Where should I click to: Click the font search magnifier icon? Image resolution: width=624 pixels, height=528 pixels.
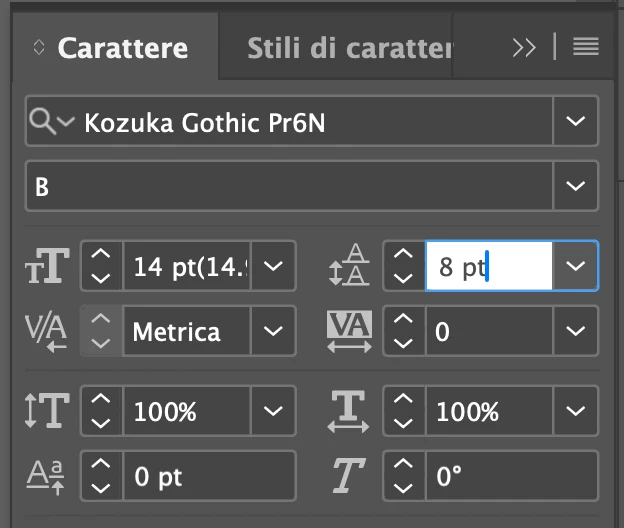44,121
